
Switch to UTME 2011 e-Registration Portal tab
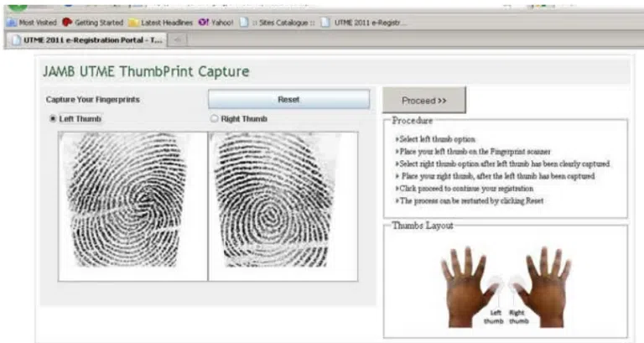coord(84,39)
